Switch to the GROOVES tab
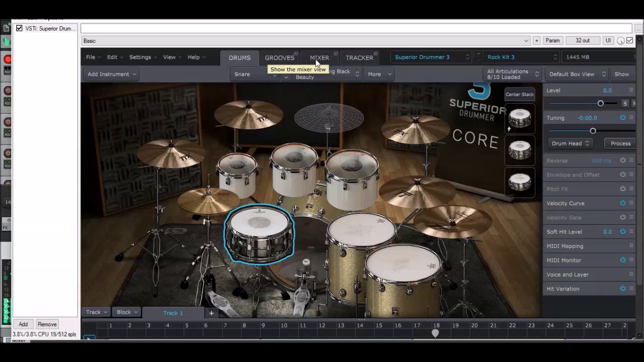Viewport: 644px width, 362px height. click(x=279, y=58)
